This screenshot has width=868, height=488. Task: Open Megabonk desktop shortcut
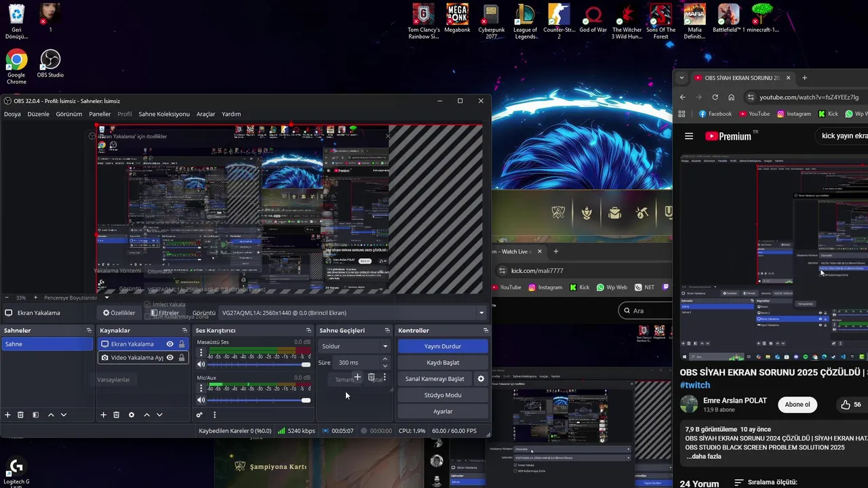click(x=457, y=18)
